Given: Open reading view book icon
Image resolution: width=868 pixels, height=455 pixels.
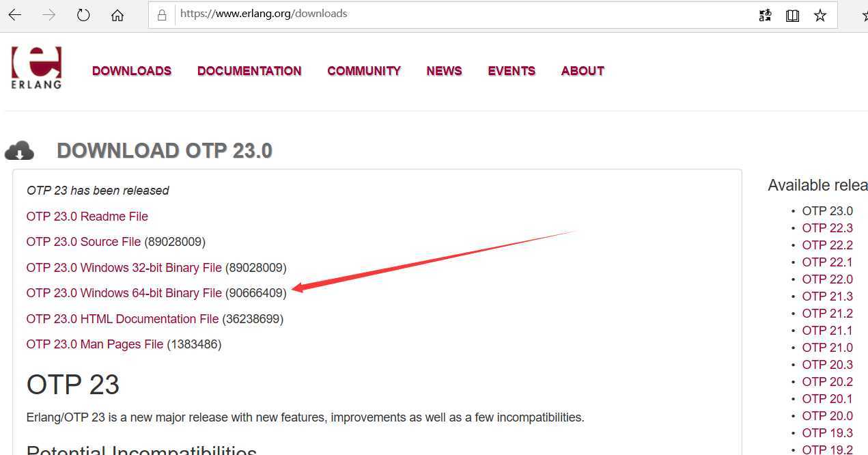Looking at the screenshot, I should (x=792, y=15).
